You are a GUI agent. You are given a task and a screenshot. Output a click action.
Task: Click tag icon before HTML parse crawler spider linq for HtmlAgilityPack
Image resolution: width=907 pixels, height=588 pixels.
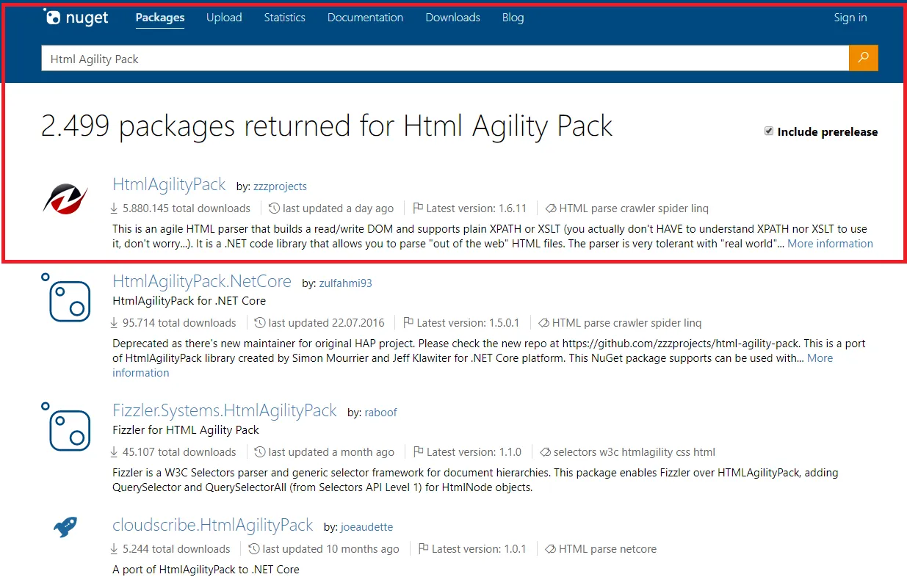pyautogui.click(x=551, y=208)
